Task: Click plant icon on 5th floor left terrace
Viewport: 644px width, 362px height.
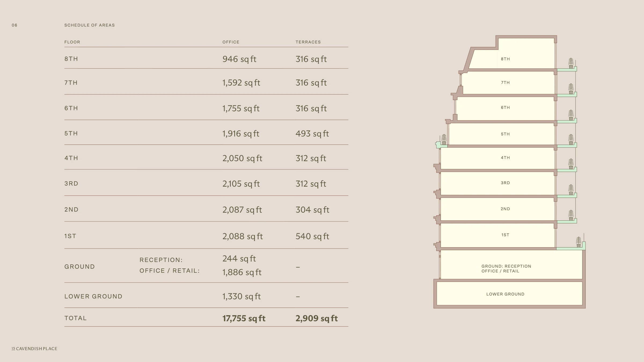Action: [444, 139]
